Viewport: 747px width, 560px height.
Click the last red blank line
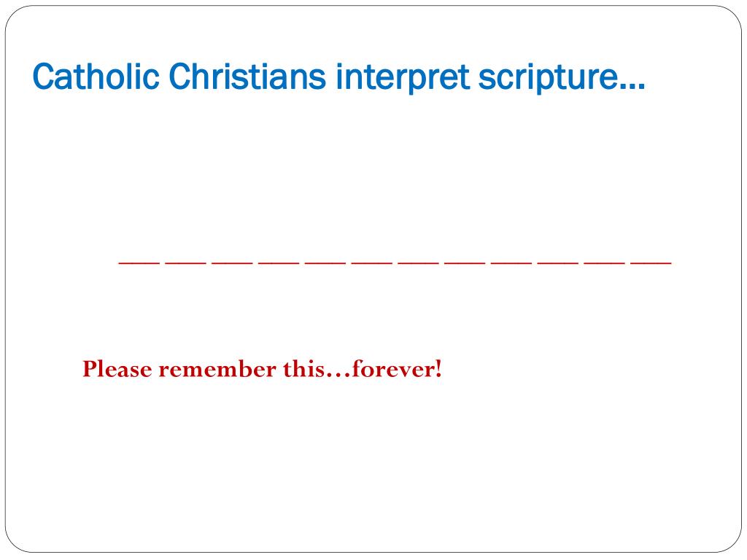pos(651,262)
